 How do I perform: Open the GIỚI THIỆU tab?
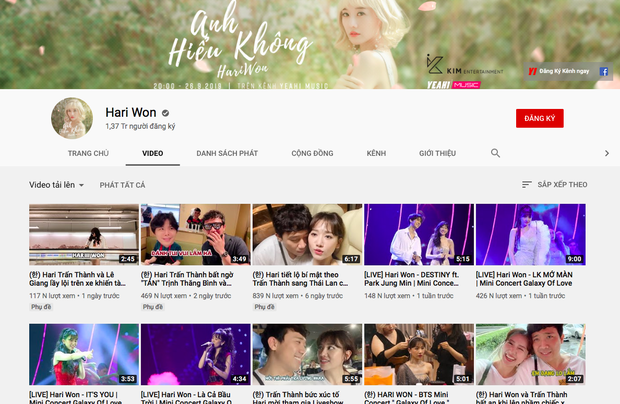click(437, 153)
